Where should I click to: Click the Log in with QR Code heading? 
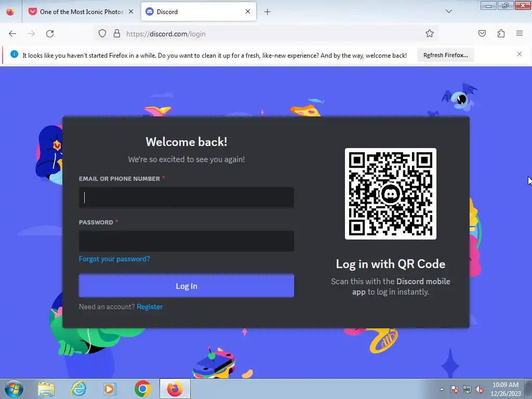391,264
